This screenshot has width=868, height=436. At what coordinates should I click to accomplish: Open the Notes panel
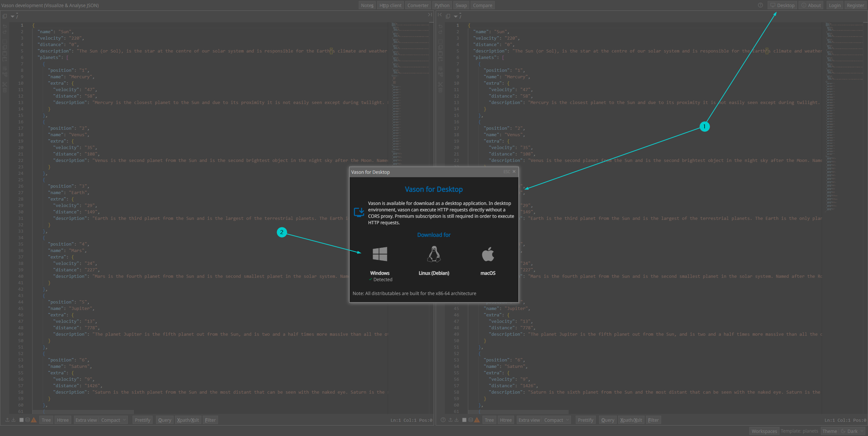pyautogui.click(x=367, y=5)
